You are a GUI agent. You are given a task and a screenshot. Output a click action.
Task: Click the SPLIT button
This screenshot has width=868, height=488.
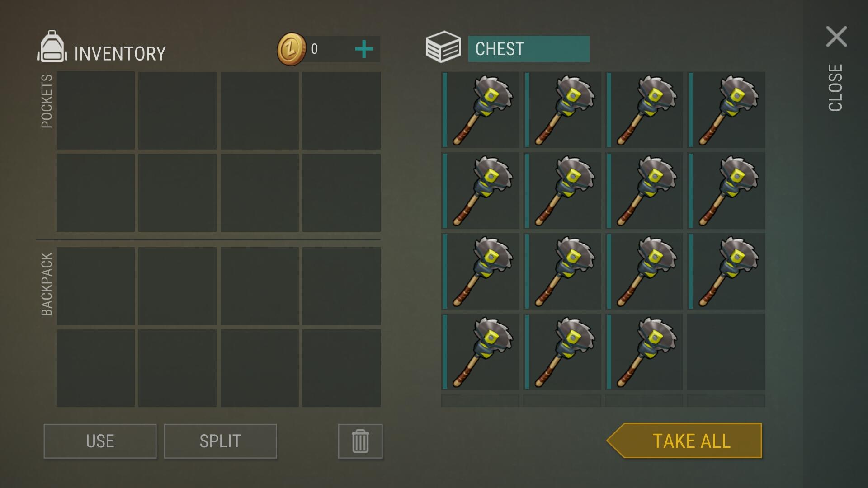(x=220, y=441)
